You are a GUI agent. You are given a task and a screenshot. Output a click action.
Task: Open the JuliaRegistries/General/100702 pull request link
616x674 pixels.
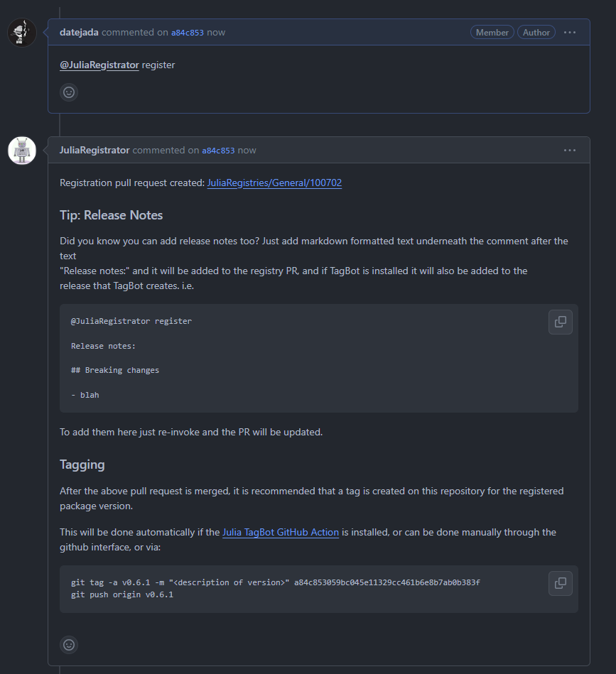point(274,183)
